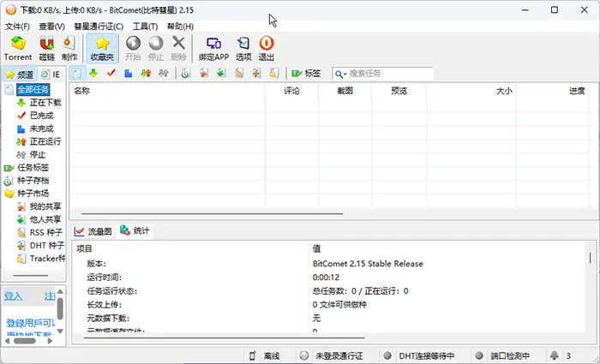
Task: Select Tracker种子 in the sidebar tree
Action: pyautogui.click(x=47, y=259)
